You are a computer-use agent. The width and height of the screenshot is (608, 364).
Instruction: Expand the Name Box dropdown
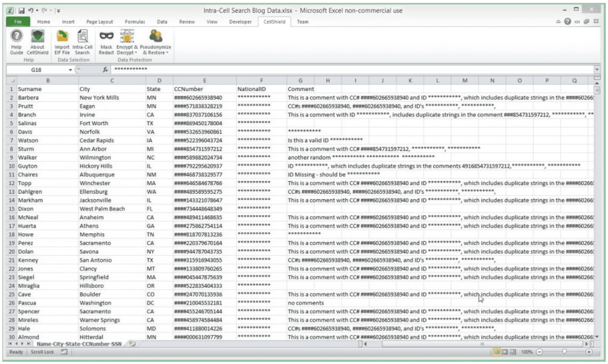70,70
